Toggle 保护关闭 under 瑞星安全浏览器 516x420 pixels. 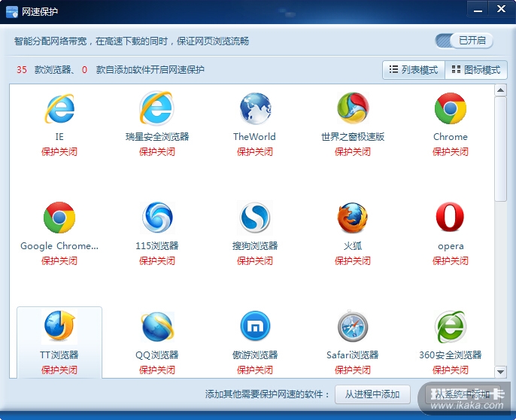coord(157,152)
